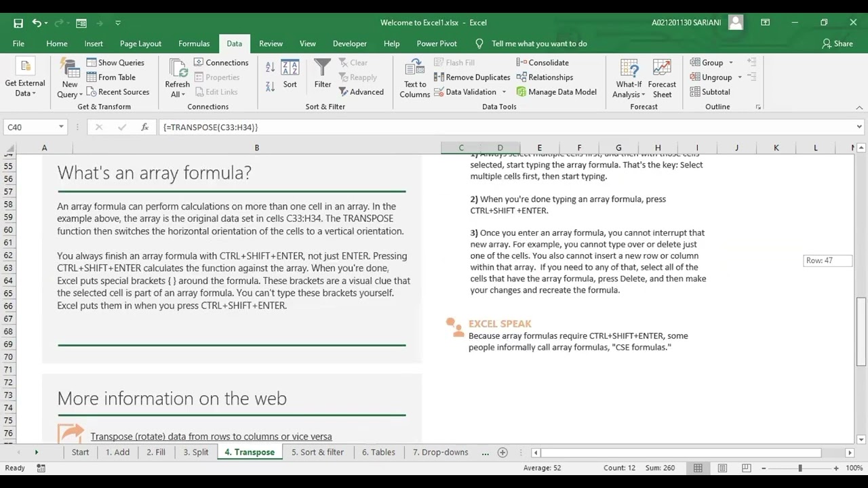Image resolution: width=868 pixels, height=488 pixels.
Task: Click zoom in plus button
Action: click(x=836, y=468)
